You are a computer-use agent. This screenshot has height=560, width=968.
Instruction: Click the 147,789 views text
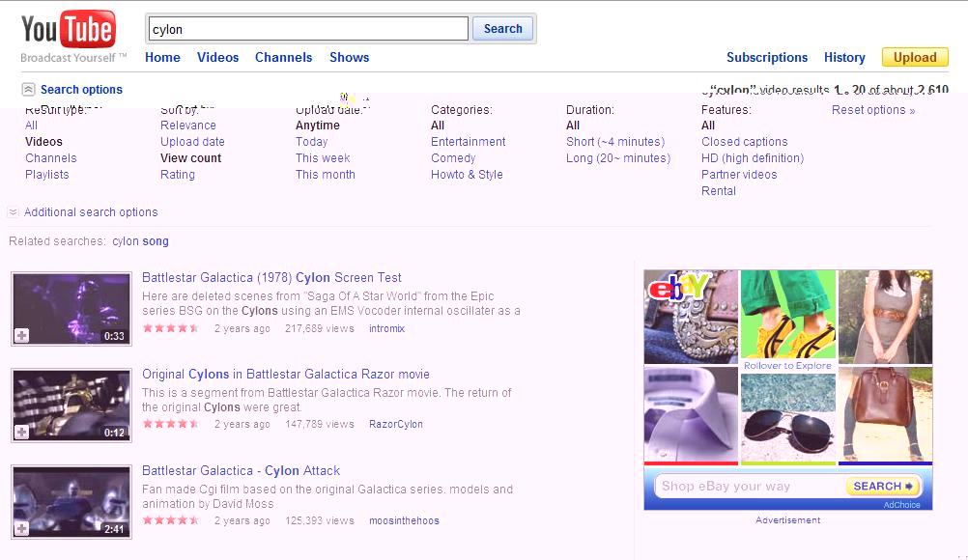319,424
